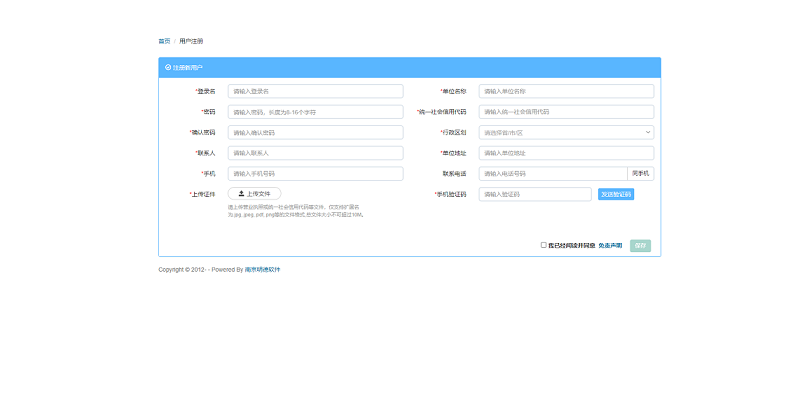Image resolution: width=807 pixels, height=404 pixels.
Task: Click the 行政区划 dropdown arrow
Action: click(x=648, y=132)
